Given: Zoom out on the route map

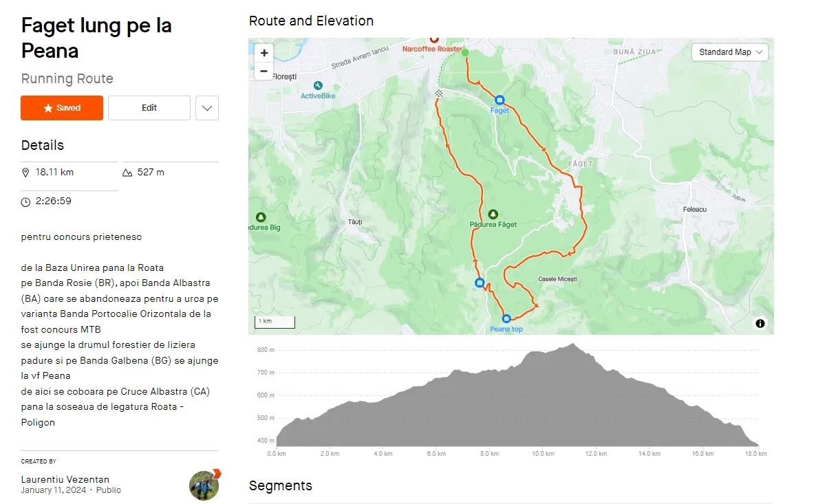Looking at the screenshot, I should [264, 71].
